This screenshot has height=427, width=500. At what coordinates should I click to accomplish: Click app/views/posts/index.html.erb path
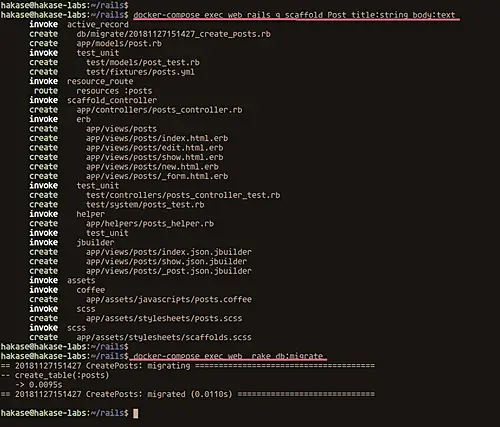[157, 138]
